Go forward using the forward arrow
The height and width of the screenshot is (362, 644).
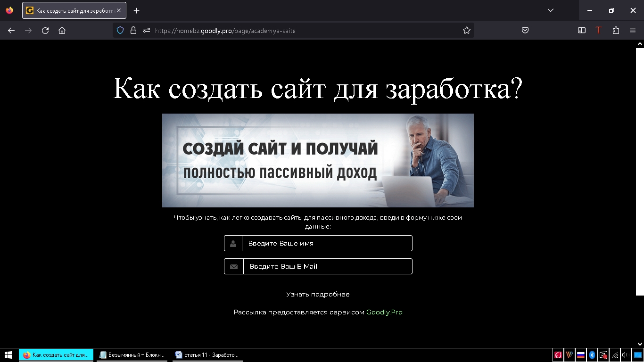[28, 30]
